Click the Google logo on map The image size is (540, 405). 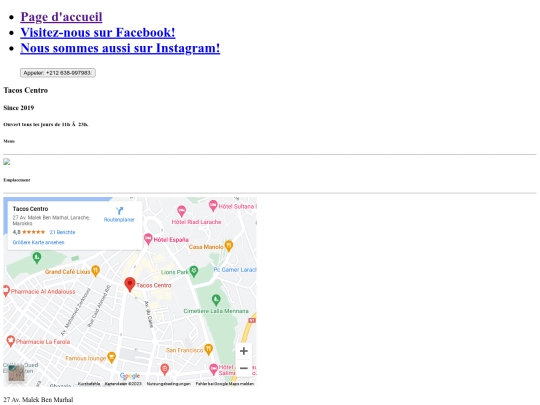coord(130,376)
